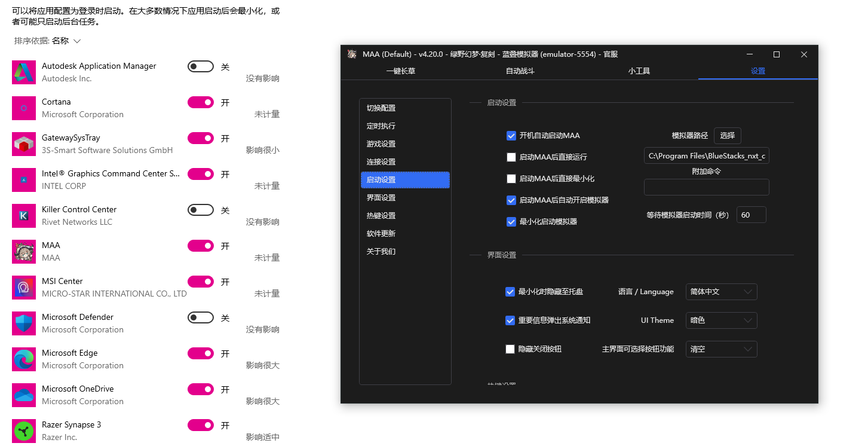868x446 pixels.
Task: Click the Killer Control Center icon
Action: point(23,216)
